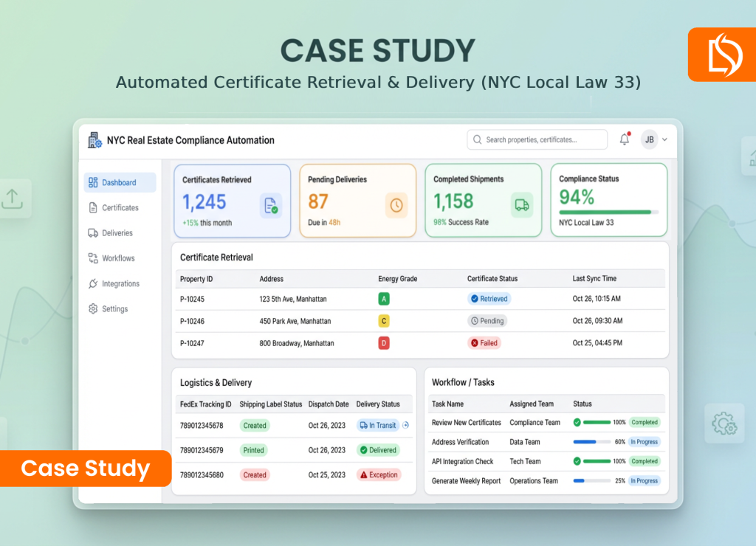The height and width of the screenshot is (546, 756).
Task: Go to Certificates in the sidebar
Action: point(120,208)
